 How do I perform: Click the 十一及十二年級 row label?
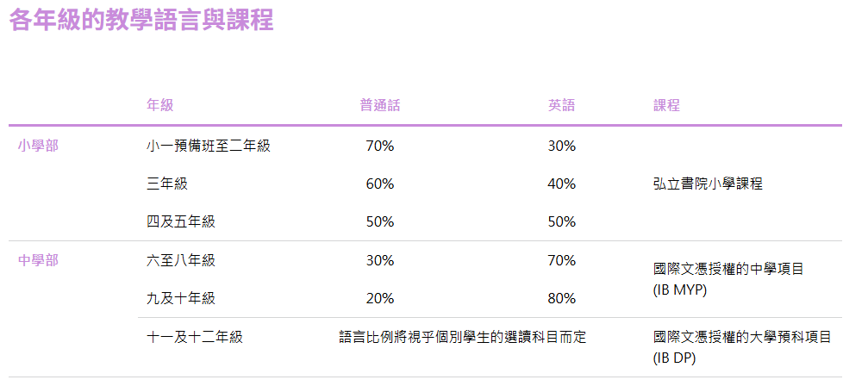click(195, 337)
